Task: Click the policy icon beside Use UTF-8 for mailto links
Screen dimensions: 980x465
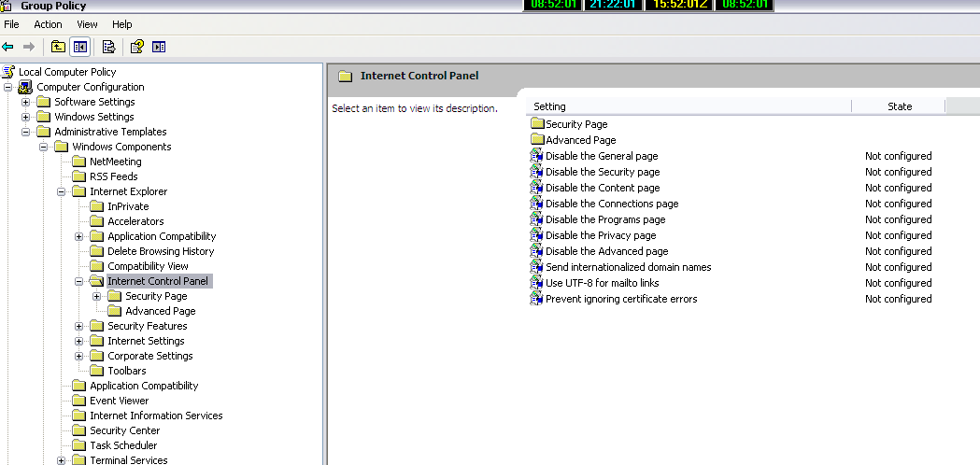Action: 536,283
